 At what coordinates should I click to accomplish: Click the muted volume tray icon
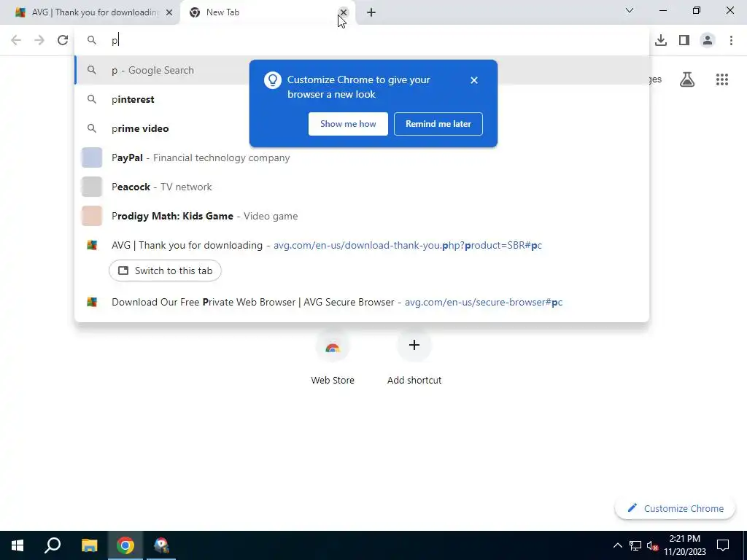[x=652, y=545]
